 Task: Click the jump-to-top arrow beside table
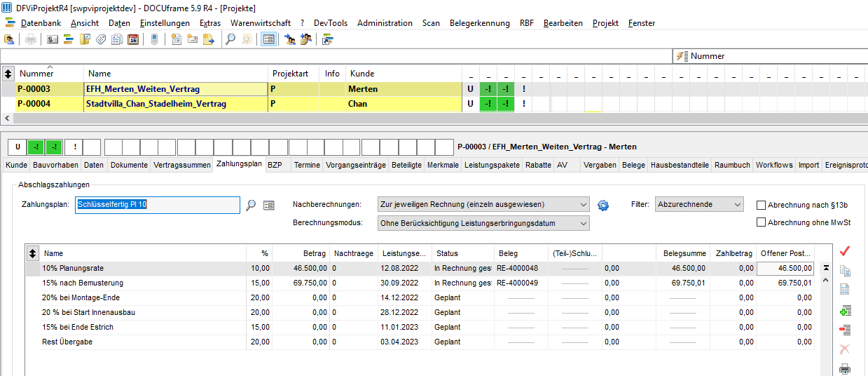(826, 268)
